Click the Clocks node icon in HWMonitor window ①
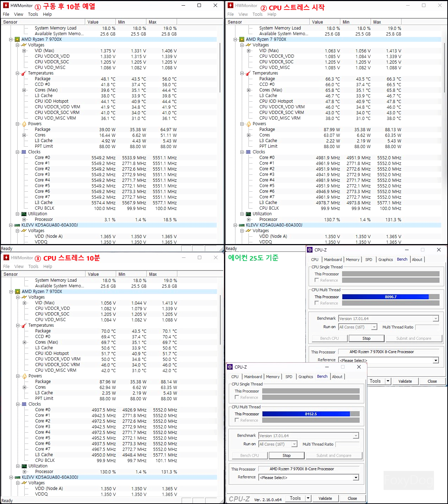 pos(24,152)
